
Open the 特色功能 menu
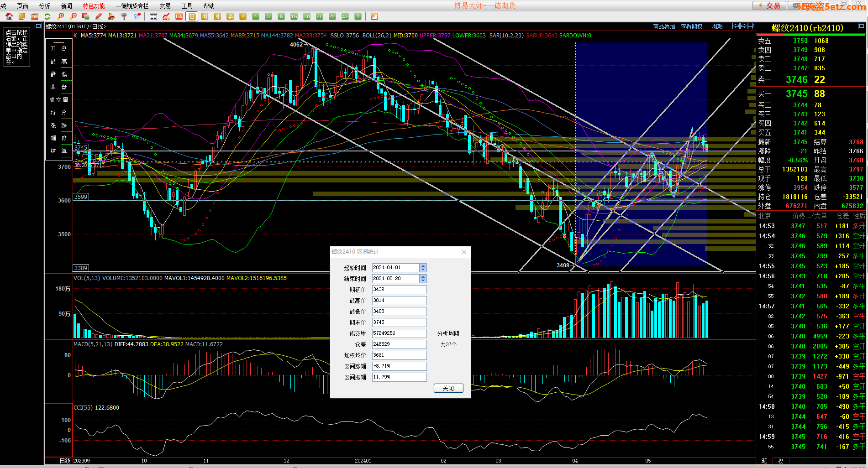coord(94,6)
